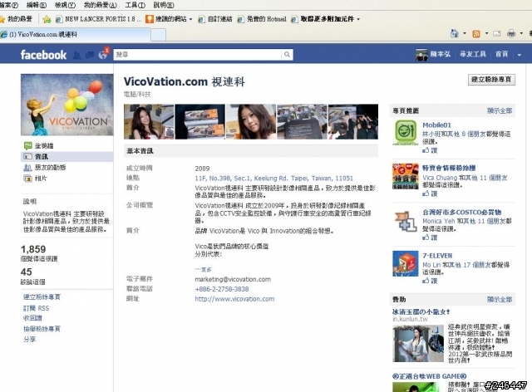Open NEW LANCER FORTIS 1.8 bookmark
532x392 pixels.
(99, 19)
